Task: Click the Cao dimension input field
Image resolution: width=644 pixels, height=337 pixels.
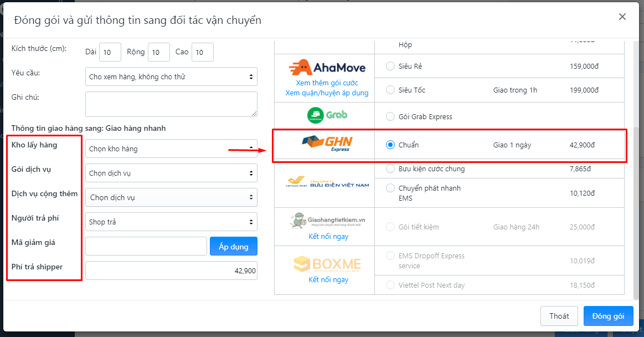Action: [x=203, y=52]
